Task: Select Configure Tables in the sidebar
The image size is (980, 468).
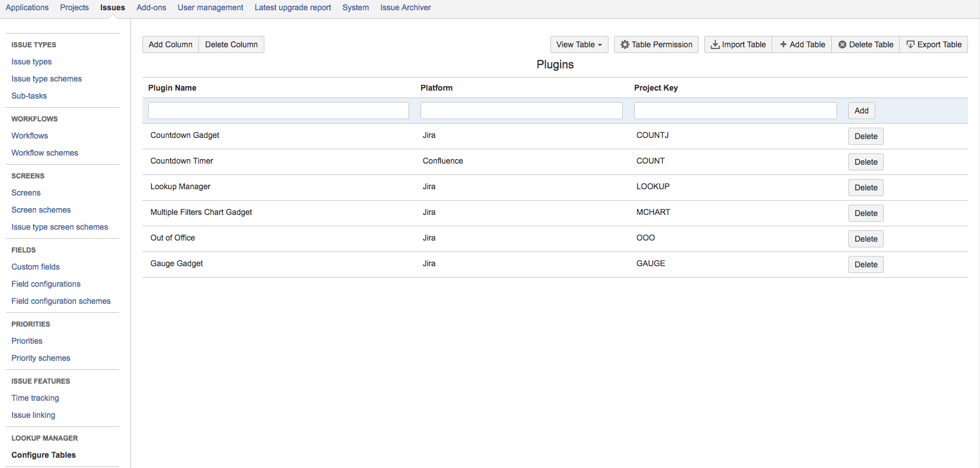Action: coord(43,455)
